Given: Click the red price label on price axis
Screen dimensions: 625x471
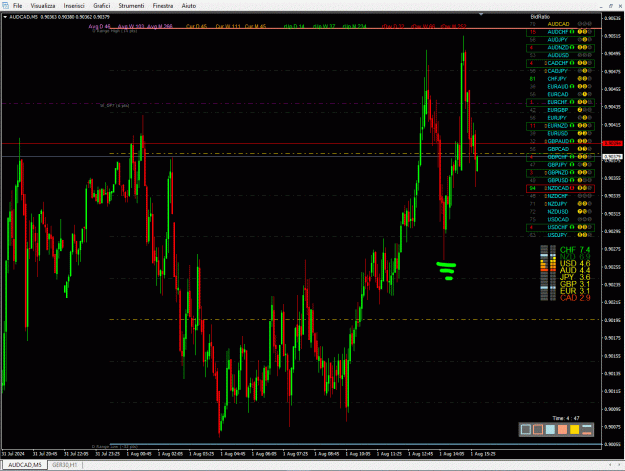Looking at the screenshot, I should [612, 143].
